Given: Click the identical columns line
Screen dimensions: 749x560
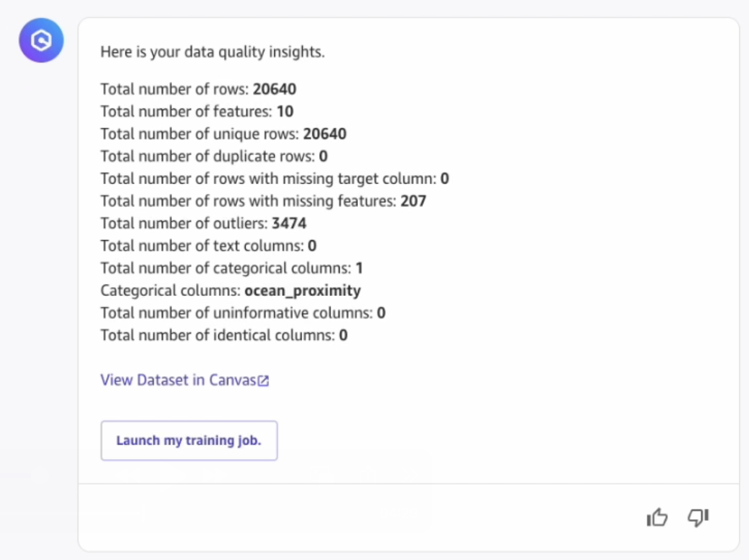Looking at the screenshot, I should (224, 335).
